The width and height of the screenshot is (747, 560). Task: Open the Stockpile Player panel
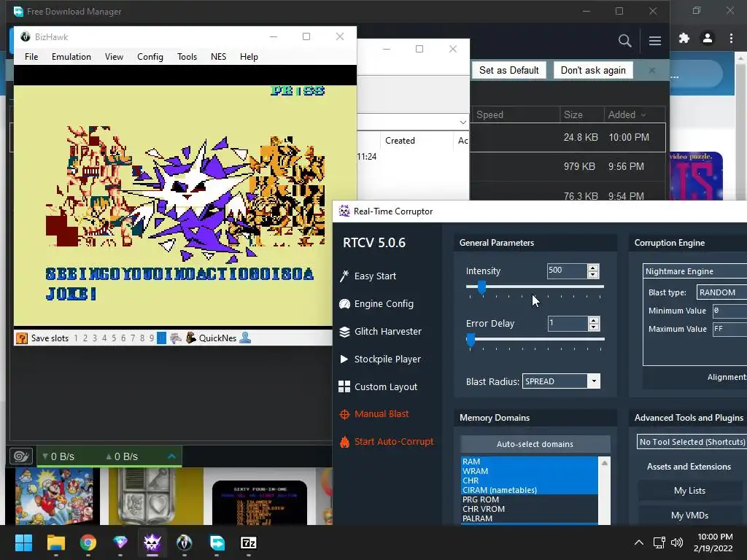pos(379,359)
